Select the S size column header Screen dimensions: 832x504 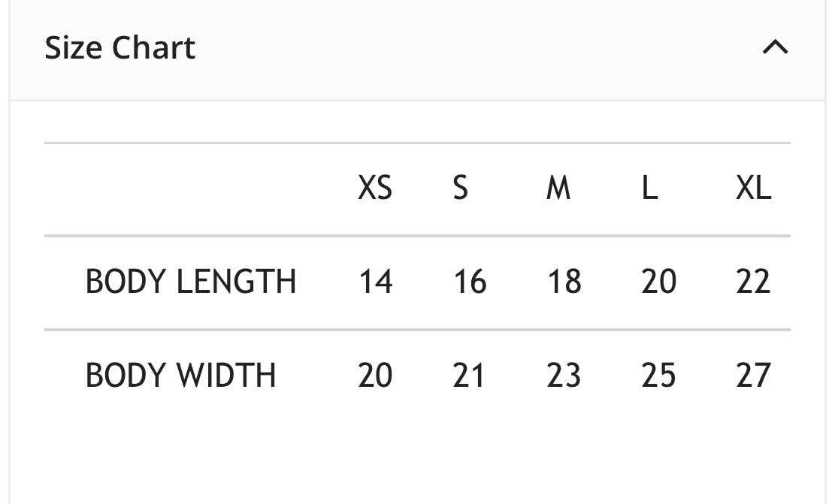point(460,189)
